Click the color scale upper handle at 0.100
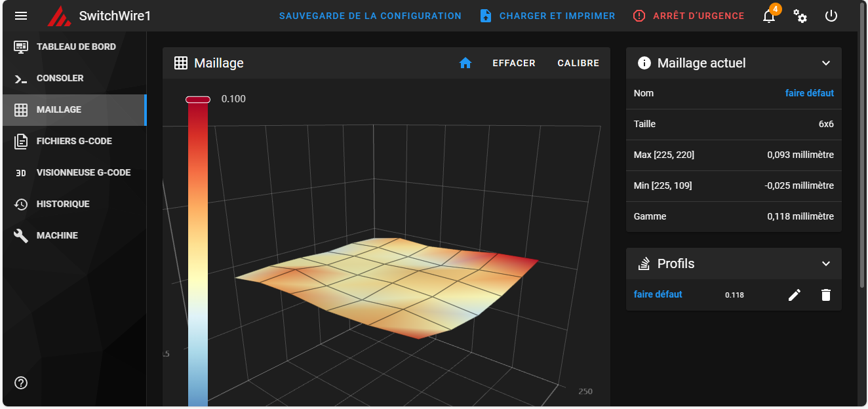868x409 pixels. pos(198,99)
